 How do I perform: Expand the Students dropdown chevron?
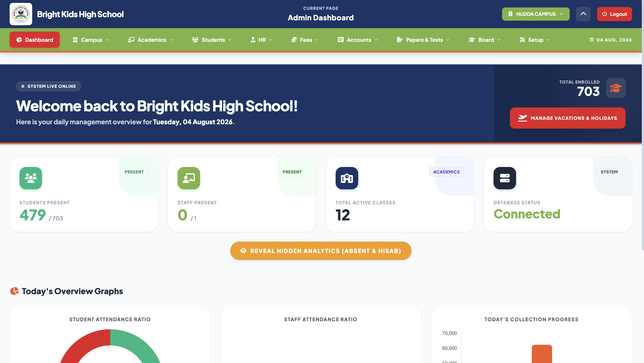230,40
